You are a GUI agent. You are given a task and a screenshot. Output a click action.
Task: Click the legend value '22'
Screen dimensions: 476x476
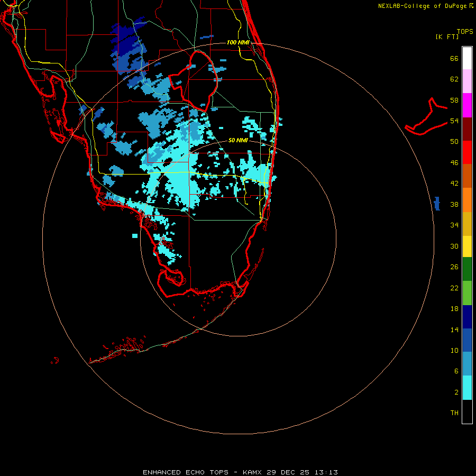(x=454, y=288)
